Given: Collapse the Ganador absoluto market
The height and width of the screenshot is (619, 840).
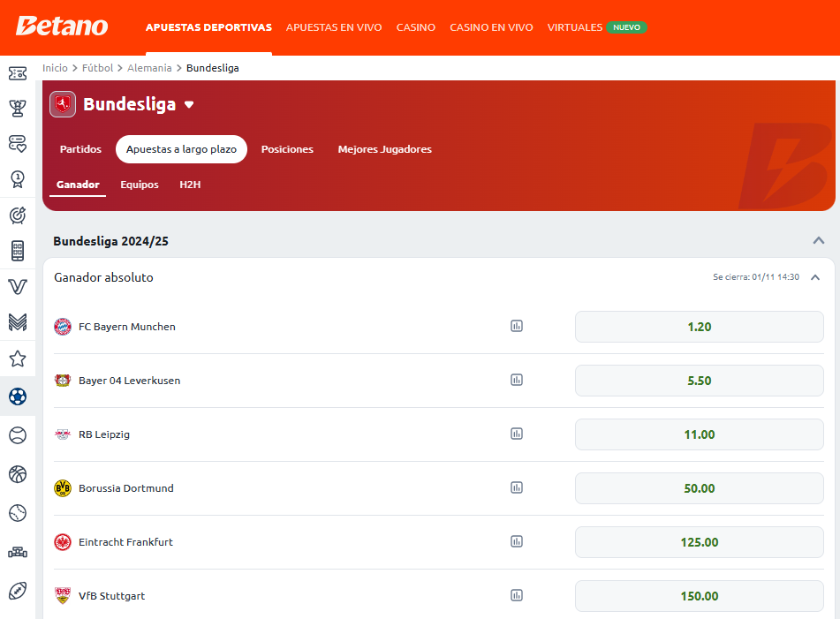Looking at the screenshot, I should pyautogui.click(x=815, y=277).
